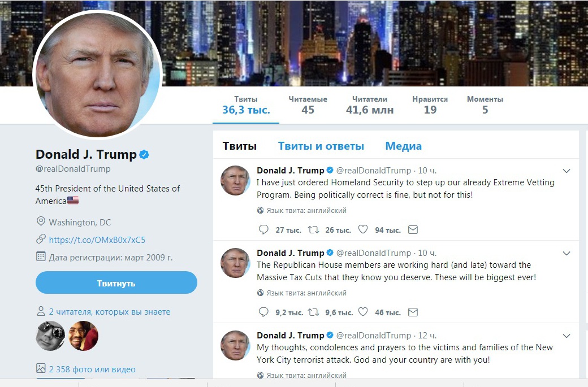Screen dimensions: 588x387
Task: Click reply icon on Extreme Vetting tweet
Action: (263, 229)
